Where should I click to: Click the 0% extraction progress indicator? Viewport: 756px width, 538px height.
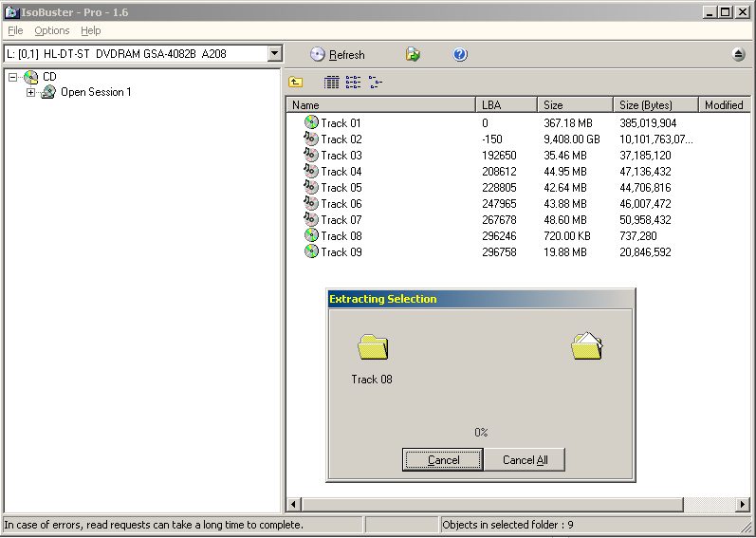click(481, 433)
